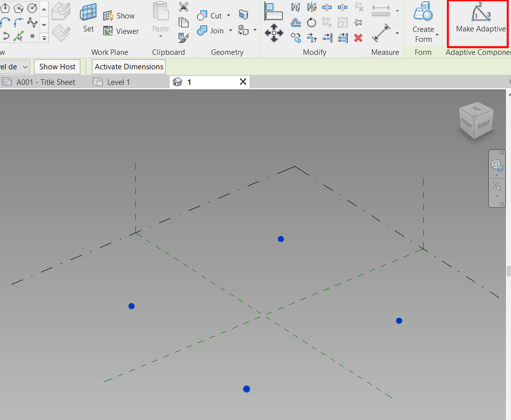Select the inscribed polygon draw tool
This screenshot has width=511, height=420.
5,8
